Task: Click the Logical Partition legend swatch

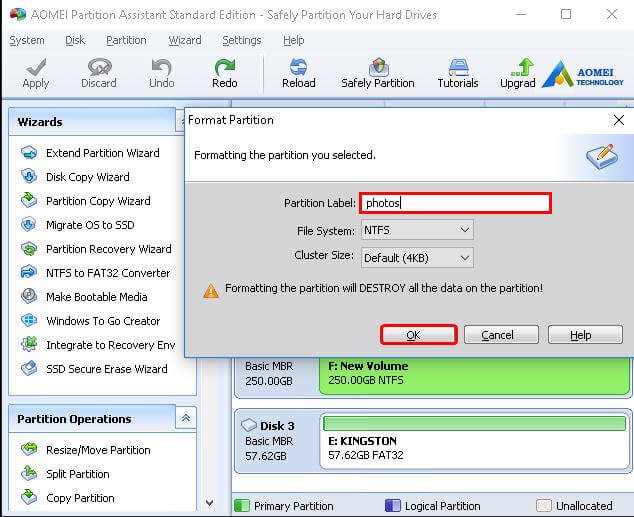Action: click(392, 506)
